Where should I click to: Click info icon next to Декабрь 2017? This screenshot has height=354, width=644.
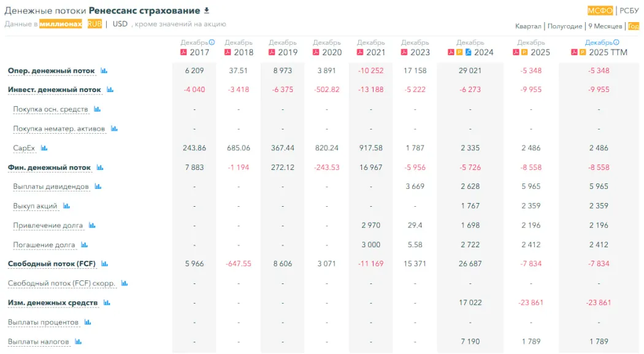[212, 42]
